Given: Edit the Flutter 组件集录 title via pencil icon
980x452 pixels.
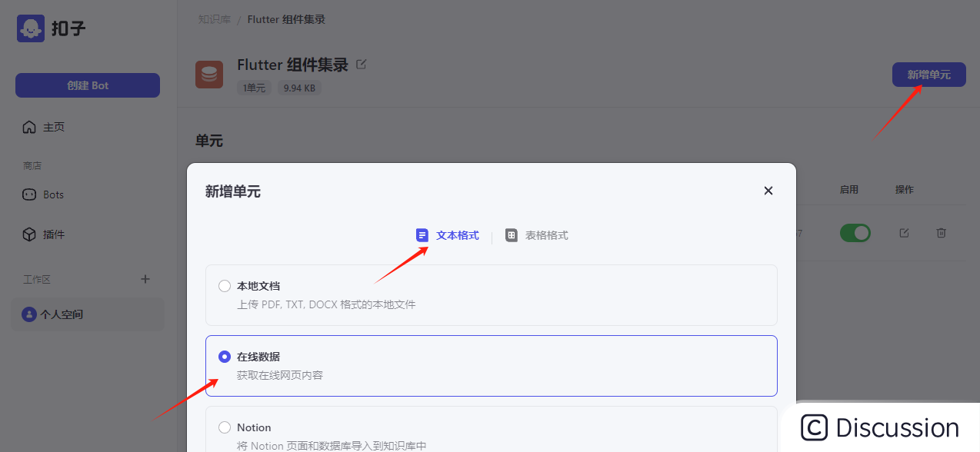Looking at the screenshot, I should click(362, 65).
